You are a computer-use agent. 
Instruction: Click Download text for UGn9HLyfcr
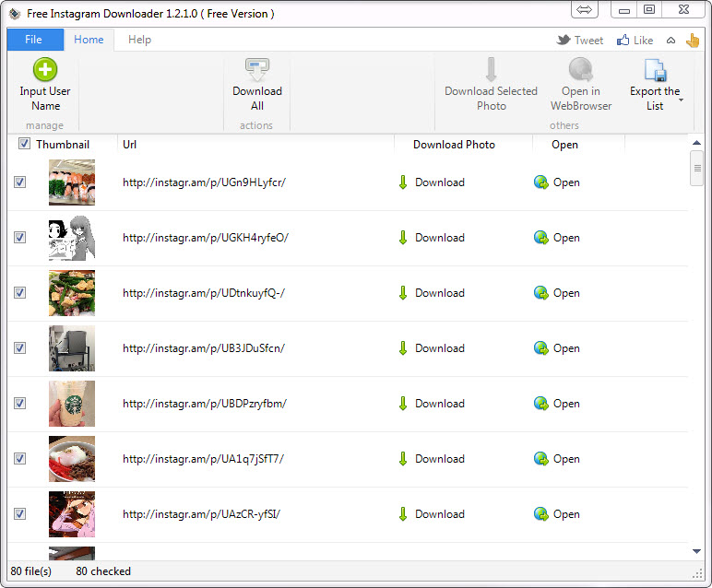440,182
